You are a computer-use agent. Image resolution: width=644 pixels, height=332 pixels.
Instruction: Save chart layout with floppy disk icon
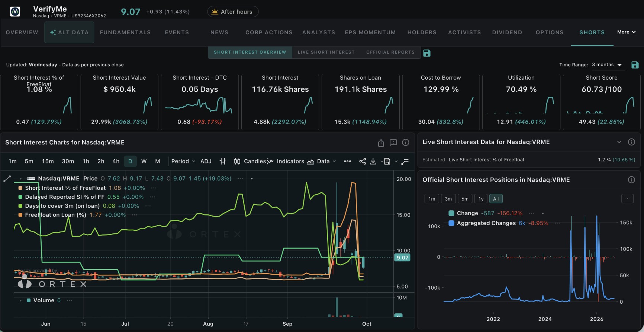(x=387, y=161)
